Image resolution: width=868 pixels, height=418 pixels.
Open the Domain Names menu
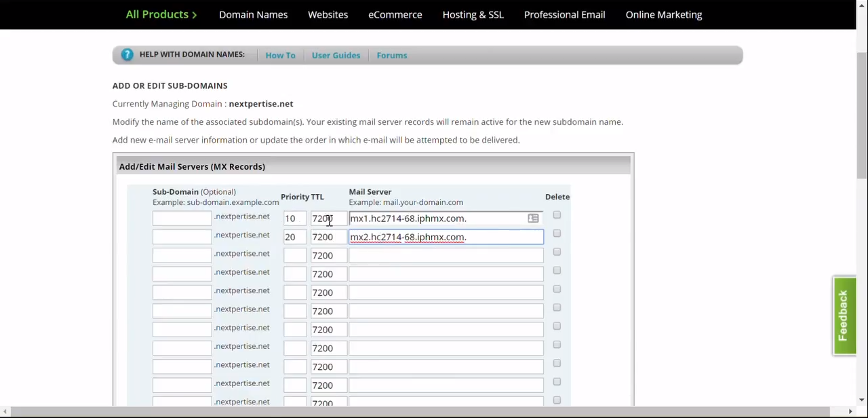click(253, 14)
